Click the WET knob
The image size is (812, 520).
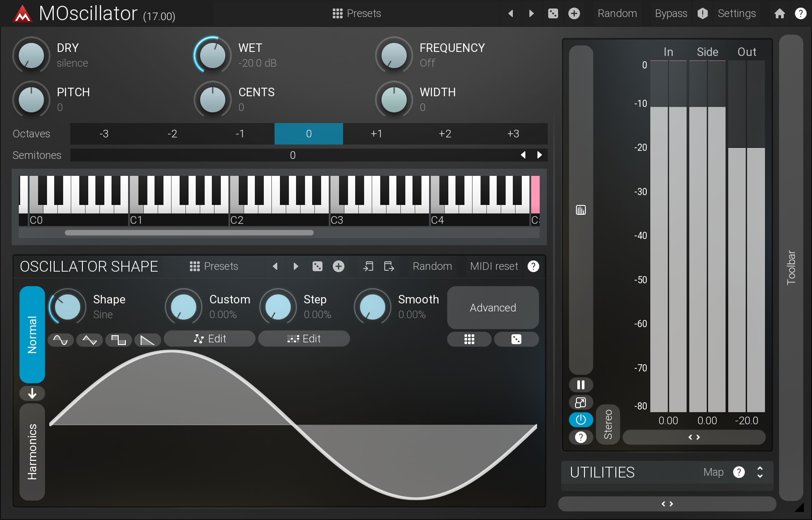pos(212,55)
